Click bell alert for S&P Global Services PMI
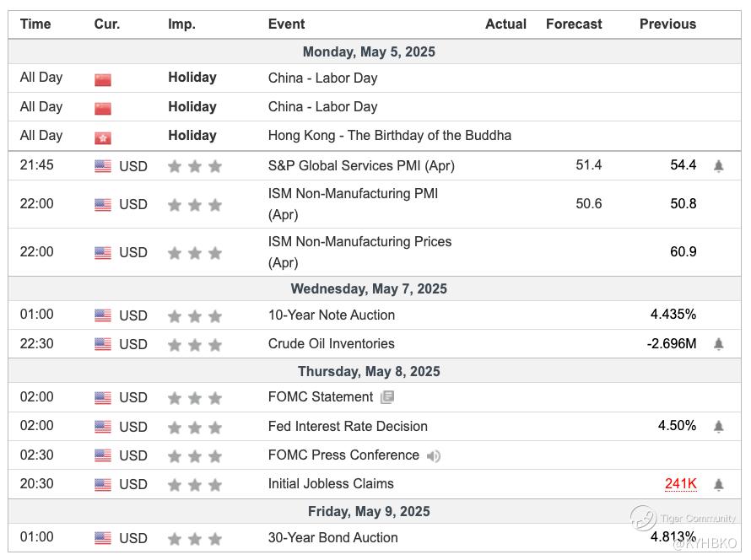 [718, 166]
